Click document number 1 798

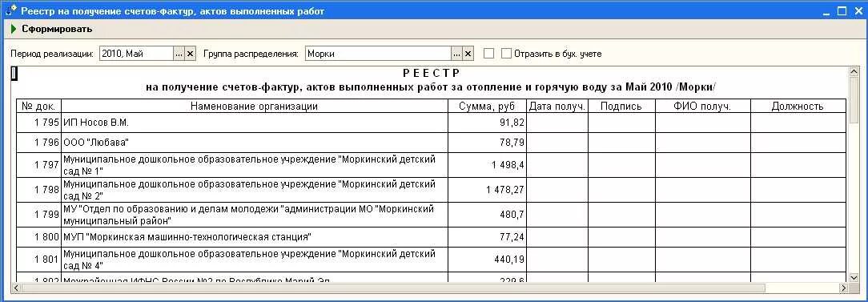[x=38, y=190]
